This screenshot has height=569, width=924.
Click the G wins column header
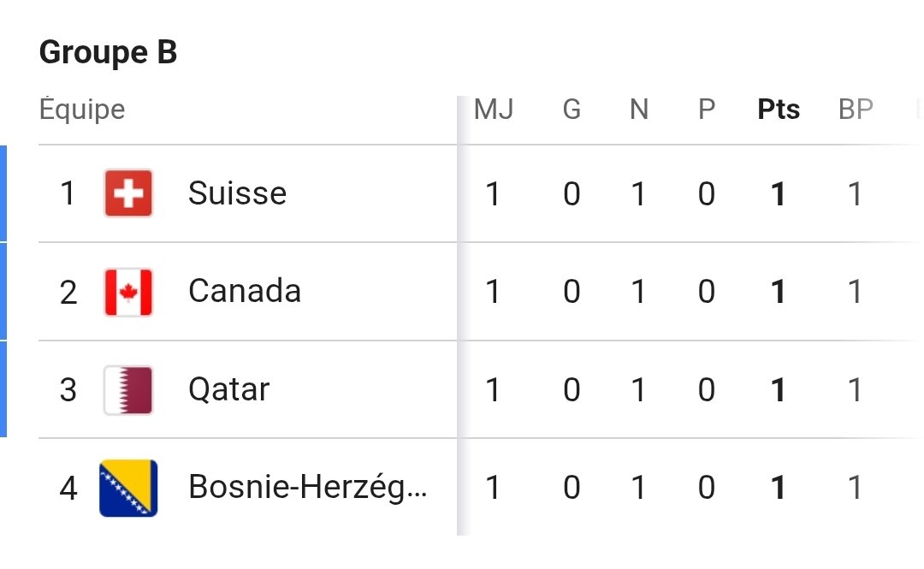tap(572, 109)
